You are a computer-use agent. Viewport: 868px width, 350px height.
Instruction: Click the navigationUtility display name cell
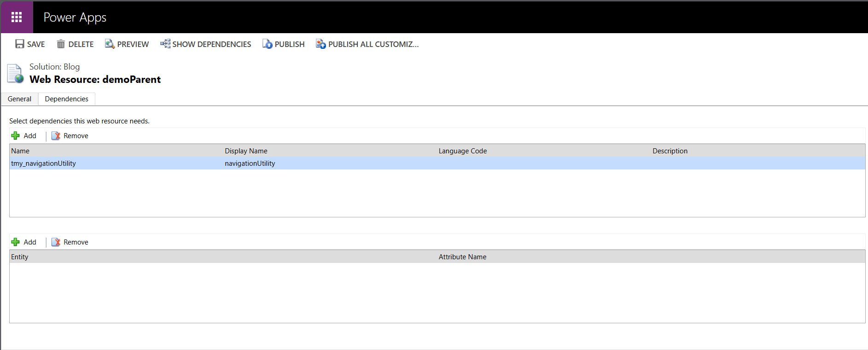250,163
